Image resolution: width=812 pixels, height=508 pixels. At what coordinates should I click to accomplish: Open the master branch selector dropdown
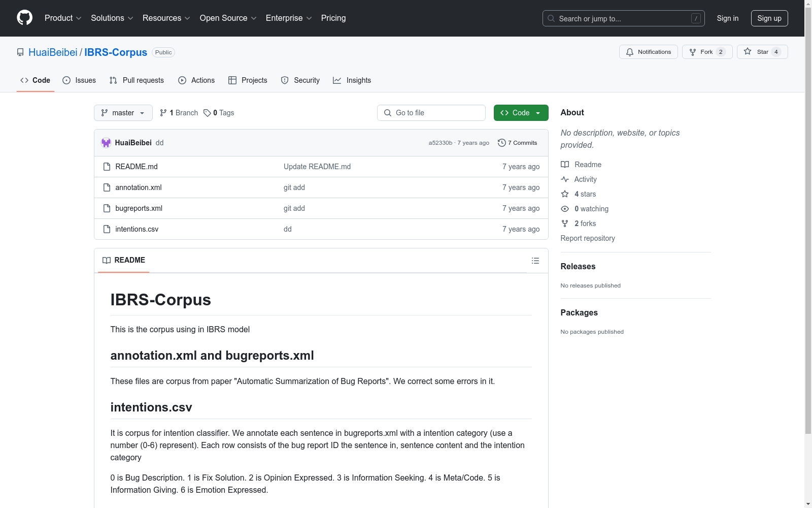coord(123,113)
